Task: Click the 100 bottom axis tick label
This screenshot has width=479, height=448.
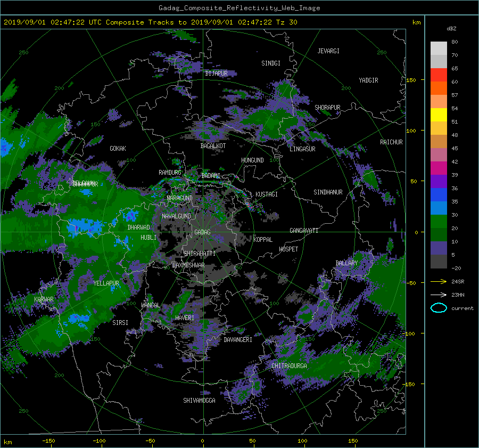Action: click(x=302, y=441)
